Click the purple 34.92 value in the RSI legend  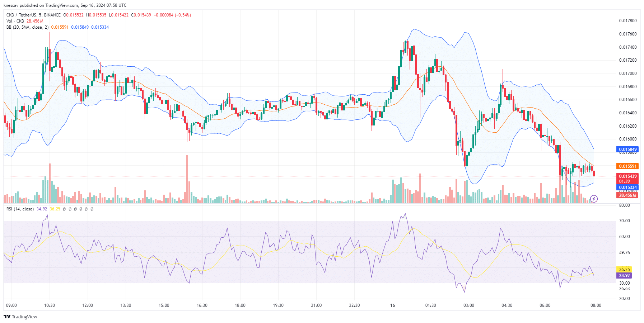click(x=42, y=209)
